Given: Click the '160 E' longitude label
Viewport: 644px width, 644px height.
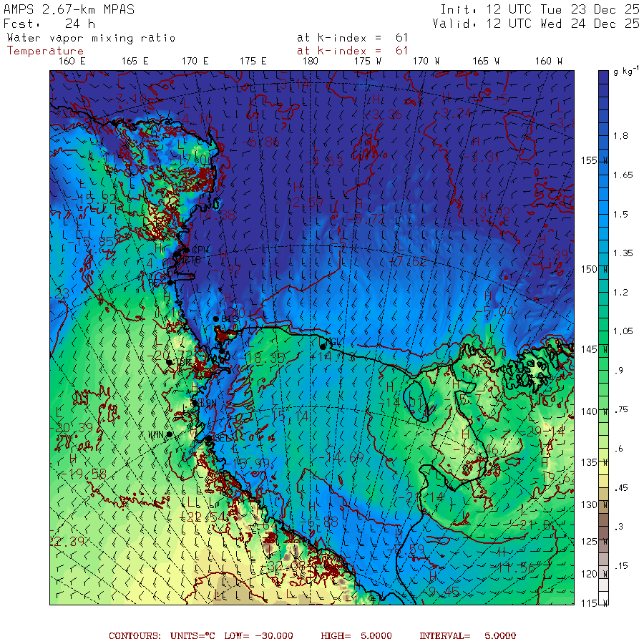Looking at the screenshot, I should tap(72, 62).
